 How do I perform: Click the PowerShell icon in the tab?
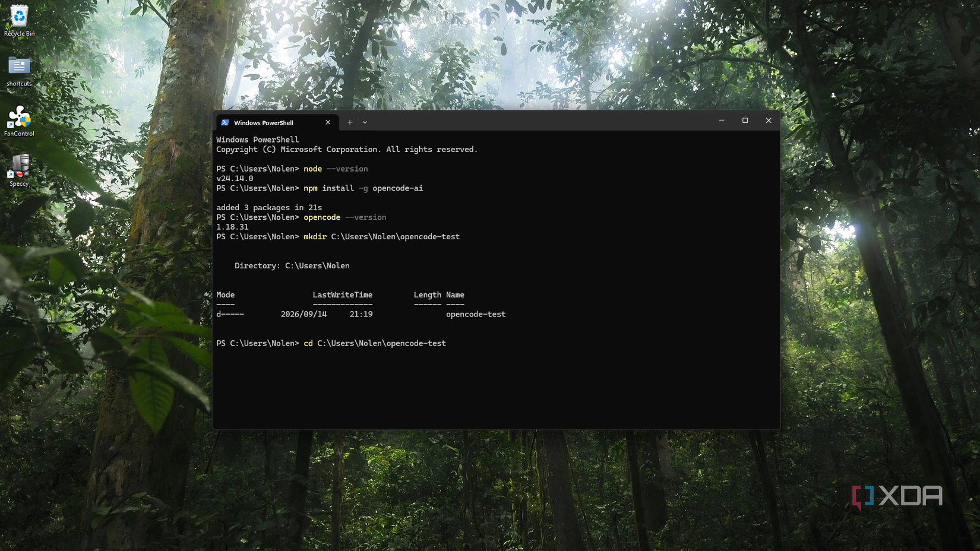click(225, 122)
